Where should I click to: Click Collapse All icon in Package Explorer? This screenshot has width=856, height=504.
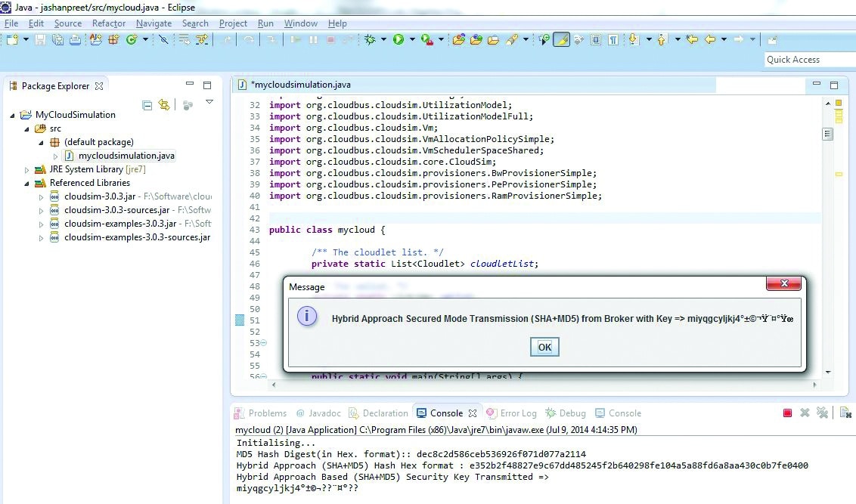[147, 105]
